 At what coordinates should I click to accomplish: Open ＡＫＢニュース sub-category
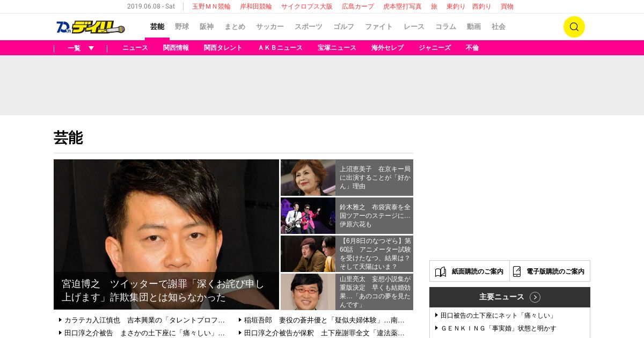click(x=280, y=48)
